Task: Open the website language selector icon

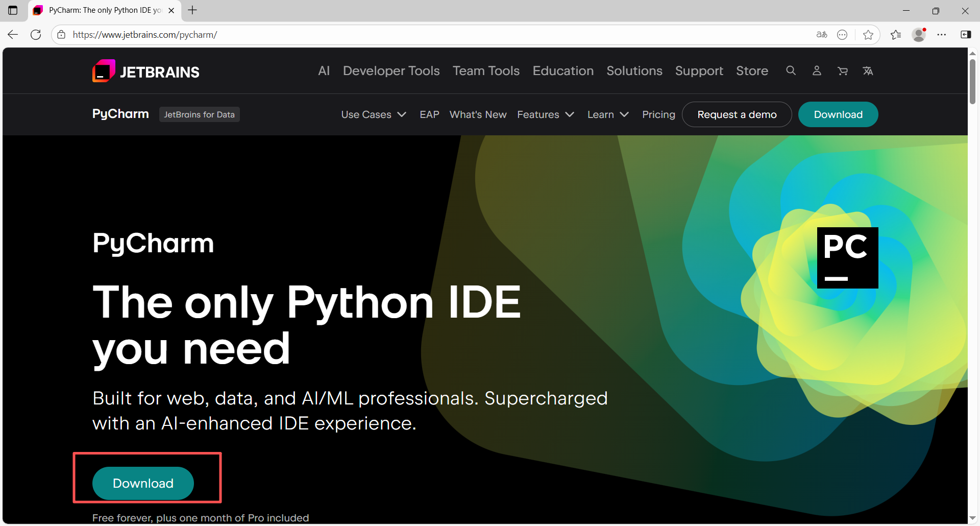Action: 868,70
